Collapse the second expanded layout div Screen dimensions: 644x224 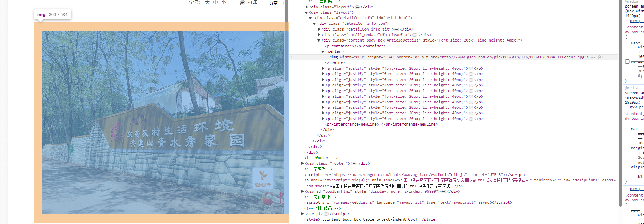click(307, 12)
